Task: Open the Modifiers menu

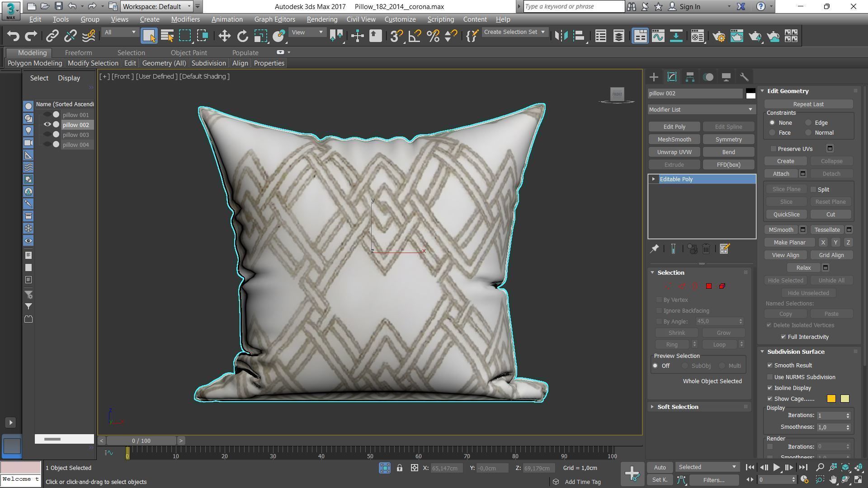Action: pos(185,19)
